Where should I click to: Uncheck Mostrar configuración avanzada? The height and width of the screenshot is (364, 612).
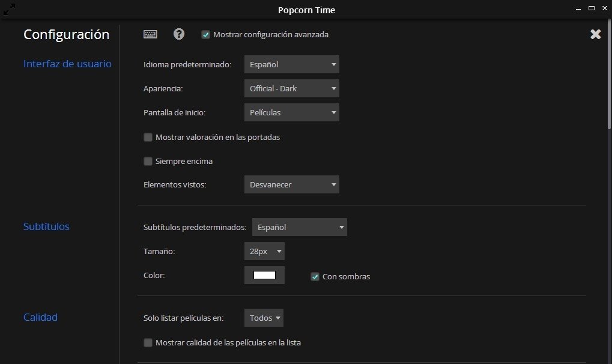(x=205, y=35)
